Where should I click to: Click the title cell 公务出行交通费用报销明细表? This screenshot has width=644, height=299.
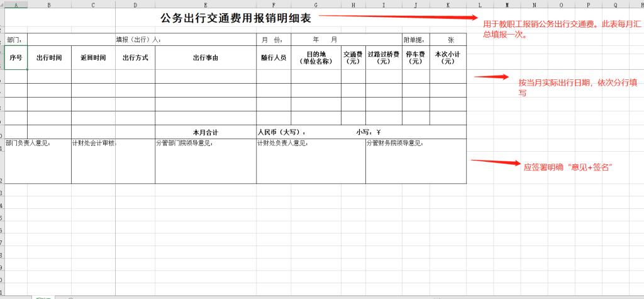click(x=235, y=18)
